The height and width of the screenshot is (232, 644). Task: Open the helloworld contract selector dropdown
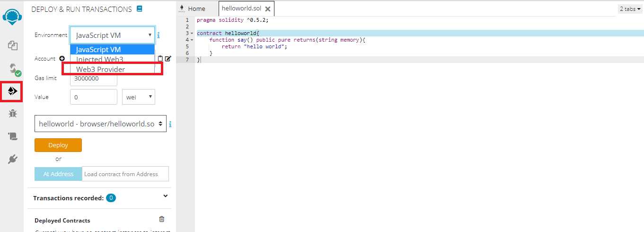(100, 124)
